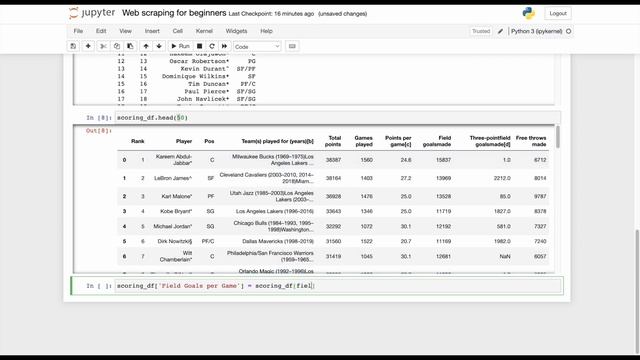Click the Trusted notebook indicator
The height and width of the screenshot is (360, 640).
point(481,31)
